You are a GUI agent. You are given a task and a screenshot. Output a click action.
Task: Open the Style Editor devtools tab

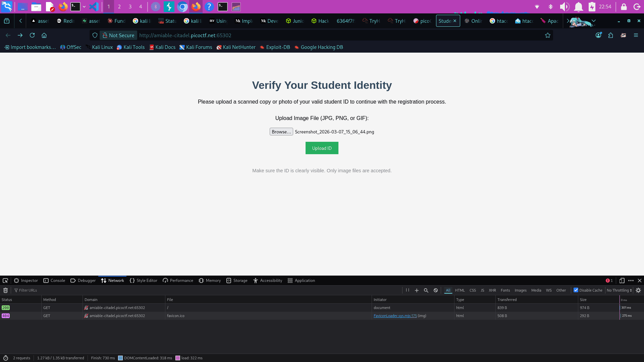(143, 281)
